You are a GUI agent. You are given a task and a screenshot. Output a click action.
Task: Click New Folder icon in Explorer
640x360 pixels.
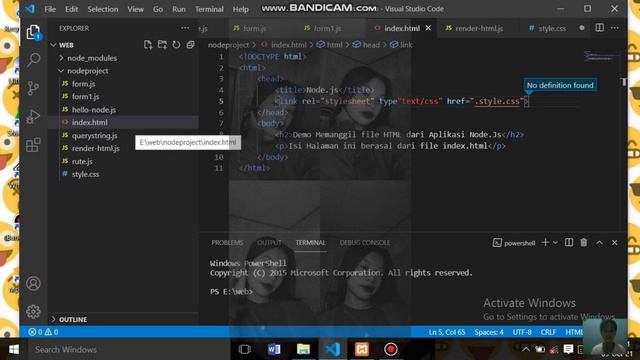(162, 45)
